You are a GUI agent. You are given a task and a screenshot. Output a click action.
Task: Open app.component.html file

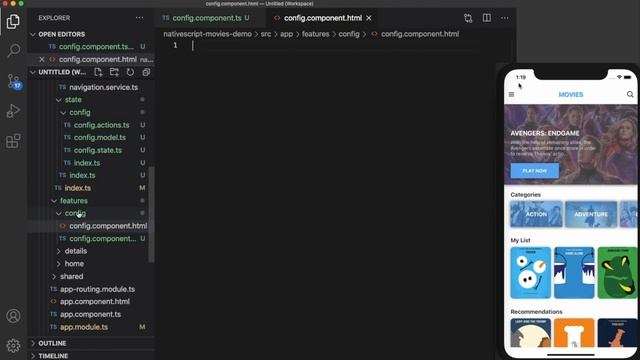(x=95, y=302)
